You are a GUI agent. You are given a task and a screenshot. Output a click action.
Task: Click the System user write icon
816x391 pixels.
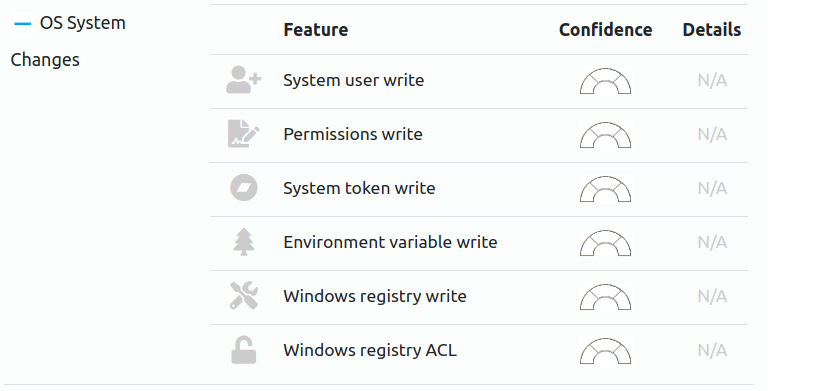click(244, 80)
